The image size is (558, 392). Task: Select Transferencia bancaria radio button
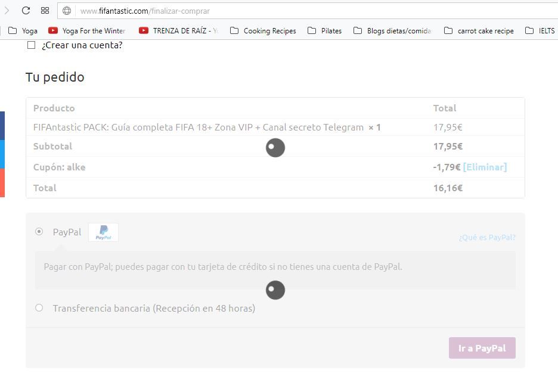(x=39, y=307)
